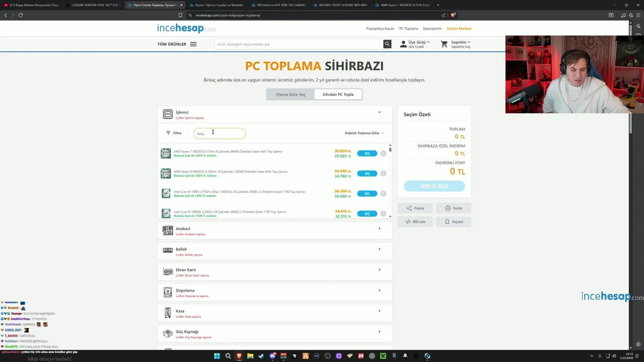The height and width of the screenshot is (362, 644).
Task: Click the Paylaş button
Action: tap(415, 208)
